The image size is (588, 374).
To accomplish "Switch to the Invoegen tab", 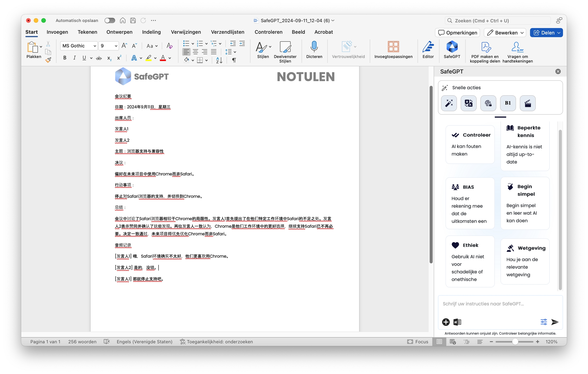I will (x=57, y=32).
